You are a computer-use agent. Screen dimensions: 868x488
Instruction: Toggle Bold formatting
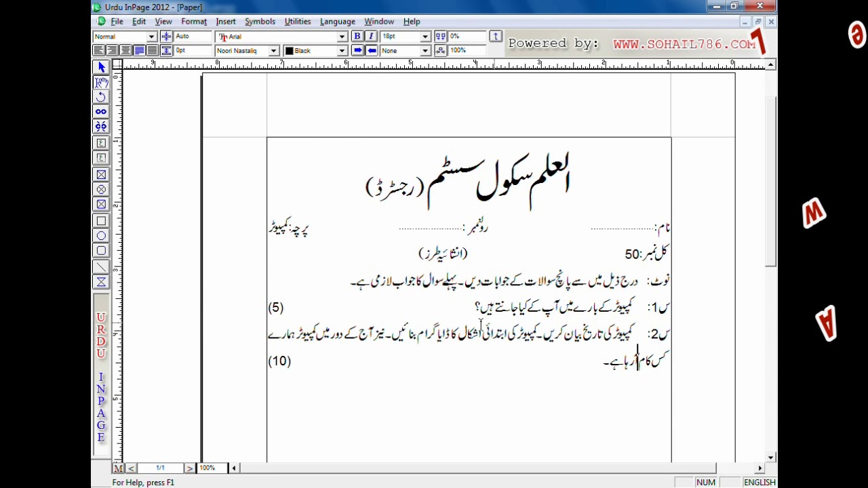coord(357,37)
